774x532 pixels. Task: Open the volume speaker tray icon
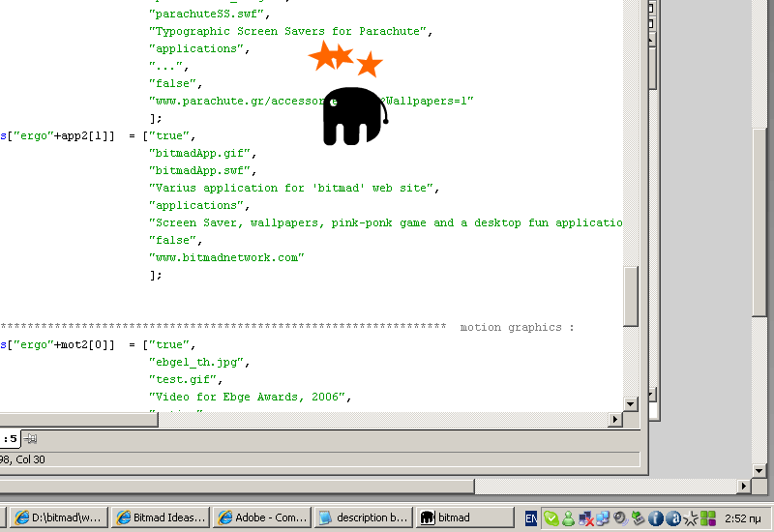pos(620,517)
